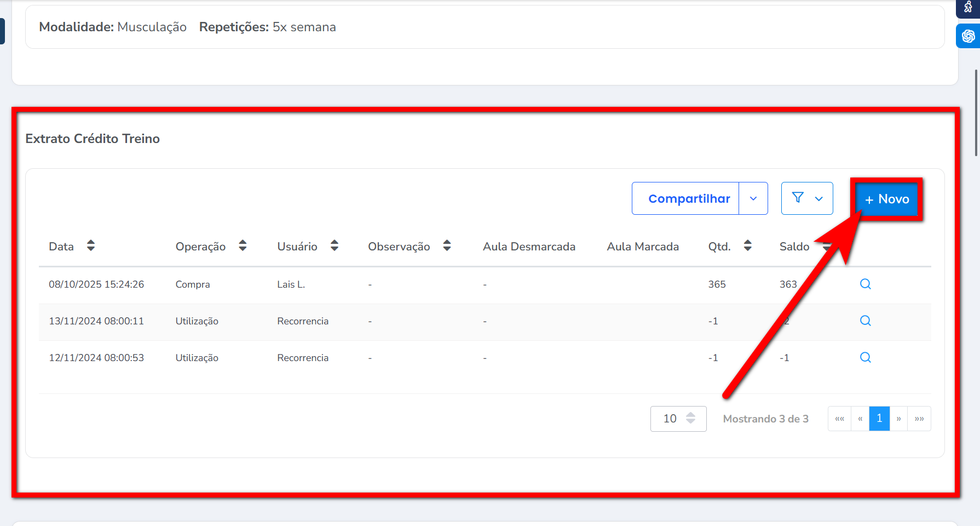980x526 pixels.
Task: Sort table by Usuário column
Action: (x=335, y=246)
